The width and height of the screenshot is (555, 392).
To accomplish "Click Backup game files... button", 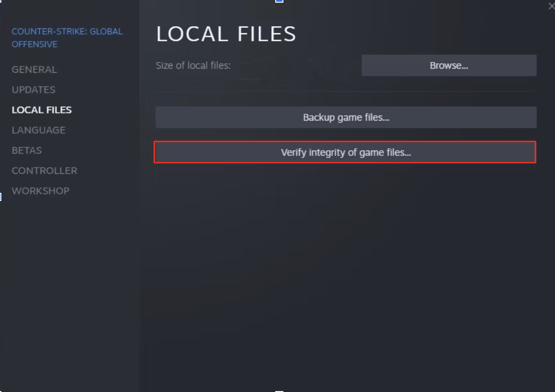I will click(346, 117).
